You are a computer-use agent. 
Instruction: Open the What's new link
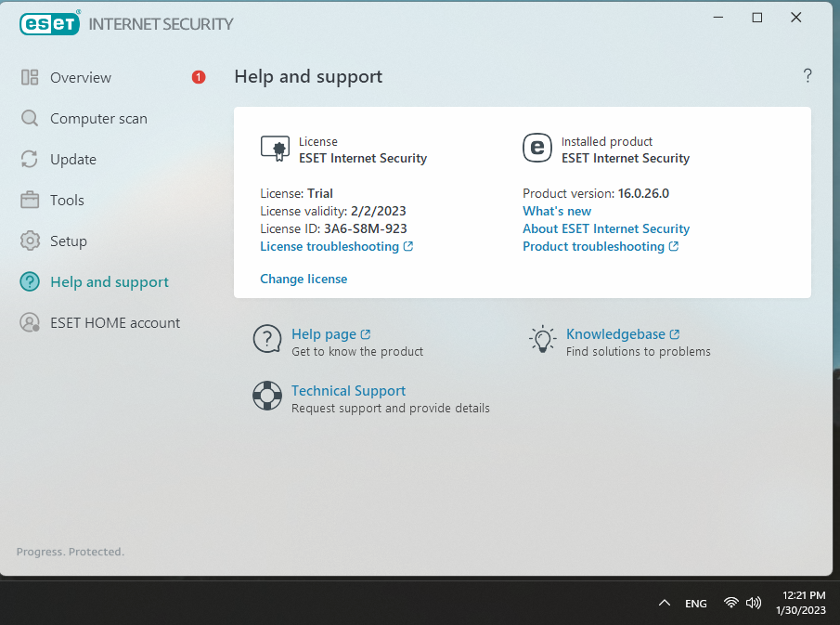coord(557,211)
